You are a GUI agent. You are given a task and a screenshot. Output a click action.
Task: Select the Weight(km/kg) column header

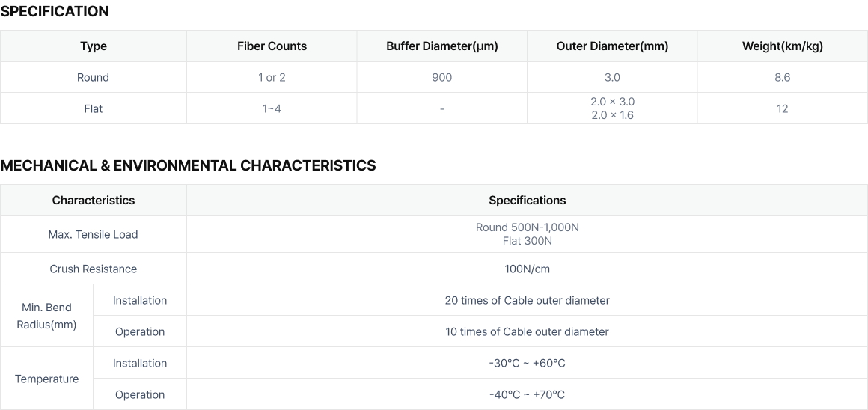(x=782, y=46)
